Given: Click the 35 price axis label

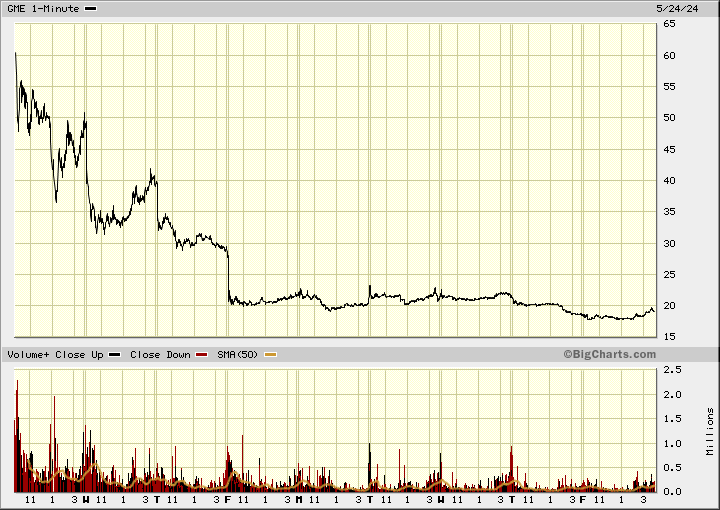Looking at the screenshot, I should pos(669,212).
